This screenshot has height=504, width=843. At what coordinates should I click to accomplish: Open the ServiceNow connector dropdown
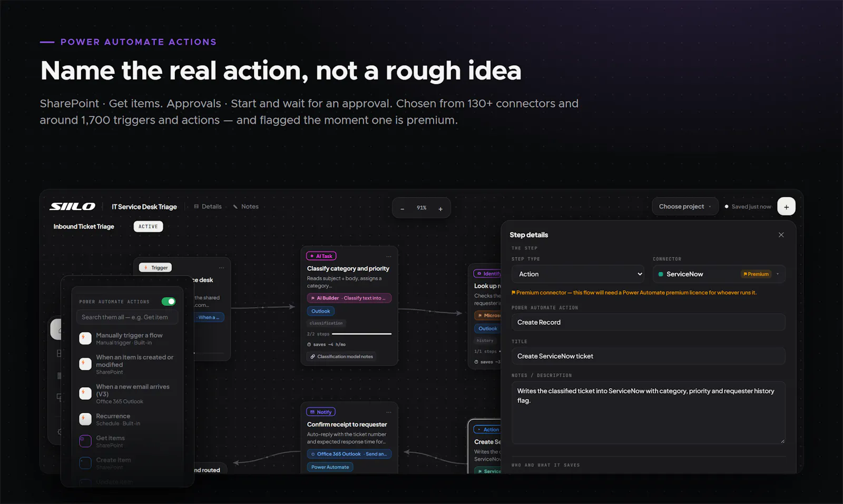click(x=719, y=274)
